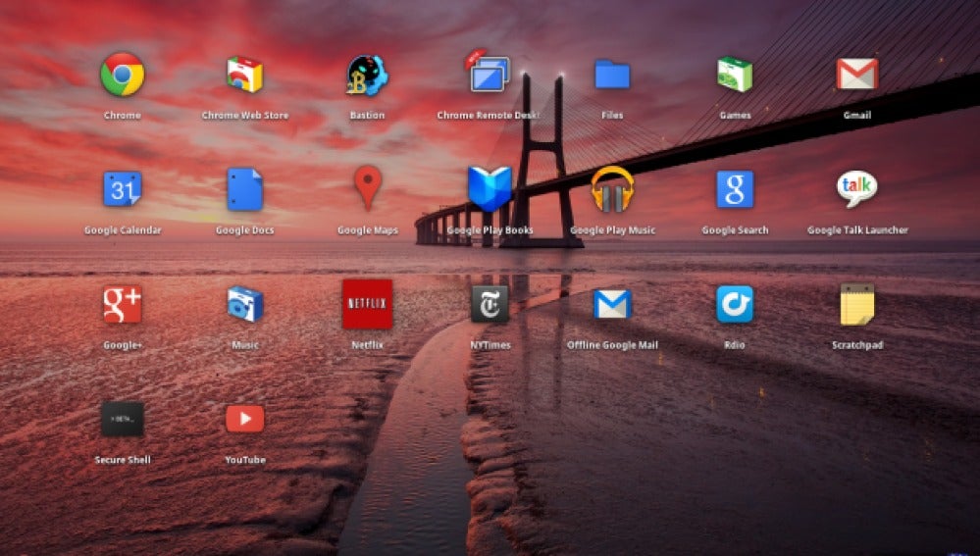Image resolution: width=980 pixels, height=556 pixels.
Task: Open the Google+ app icon
Action: pyautogui.click(x=123, y=304)
